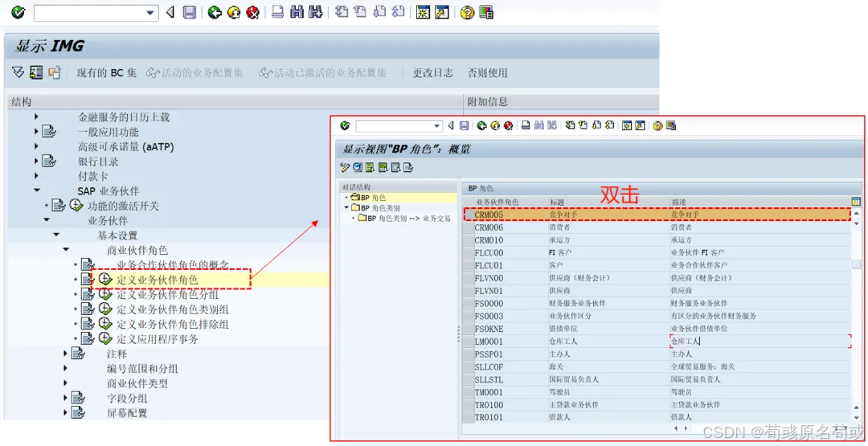Click red Cancel icon in IMG window
Image resolution: width=868 pixels, height=446 pixels.
click(253, 12)
